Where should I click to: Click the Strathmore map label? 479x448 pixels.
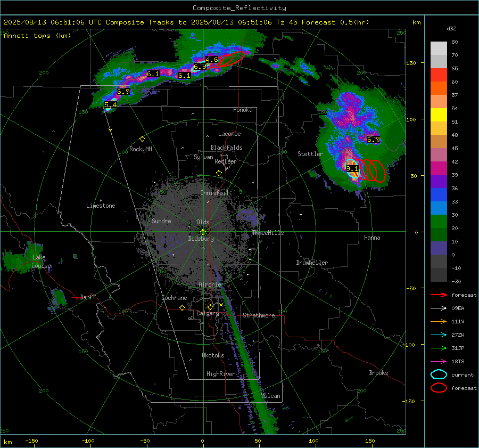(259, 315)
